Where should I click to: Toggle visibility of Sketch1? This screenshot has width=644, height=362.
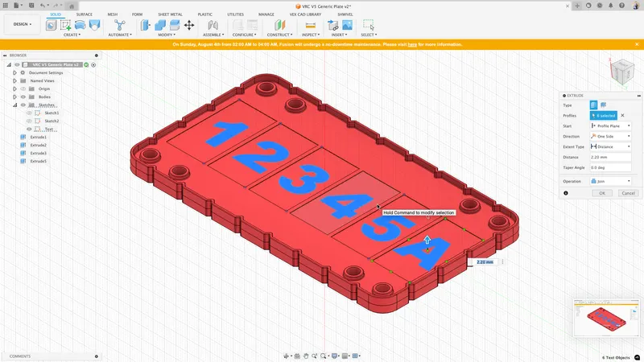pyautogui.click(x=30, y=113)
